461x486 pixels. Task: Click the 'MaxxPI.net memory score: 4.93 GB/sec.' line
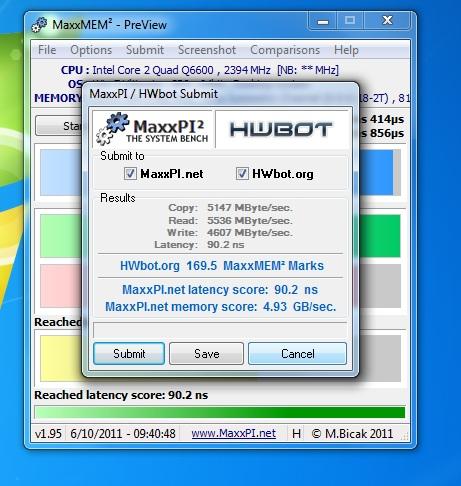pos(220,307)
